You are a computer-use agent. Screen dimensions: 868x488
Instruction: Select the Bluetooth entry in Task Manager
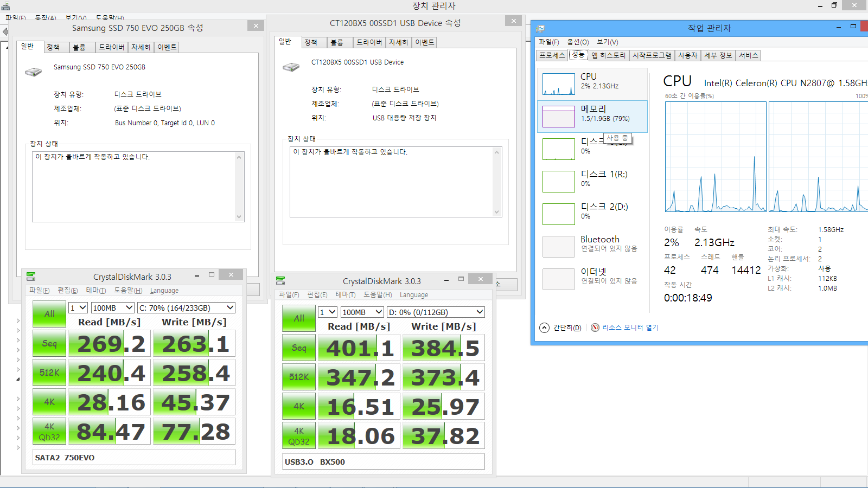click(x=592, y=247)
